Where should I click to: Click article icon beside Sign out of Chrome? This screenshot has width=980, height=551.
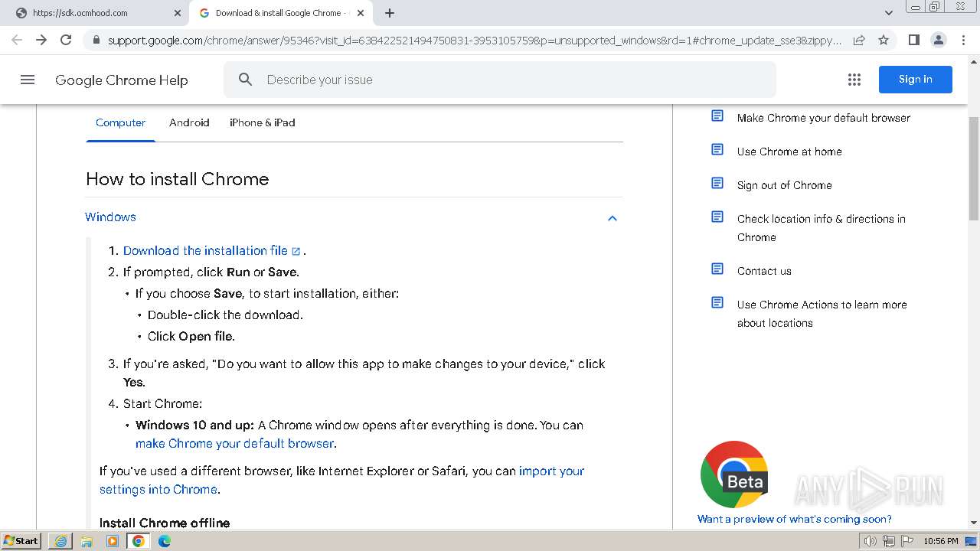(717, 183)
